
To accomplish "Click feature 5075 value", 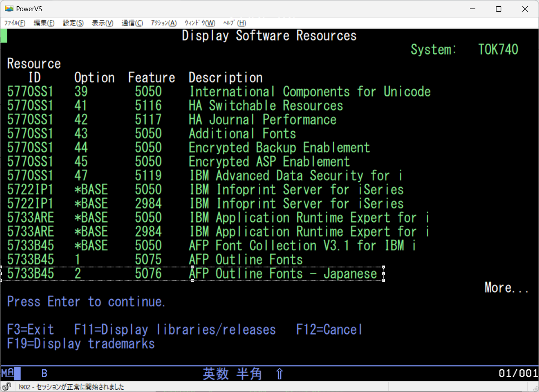I will (x=148, y=259).
